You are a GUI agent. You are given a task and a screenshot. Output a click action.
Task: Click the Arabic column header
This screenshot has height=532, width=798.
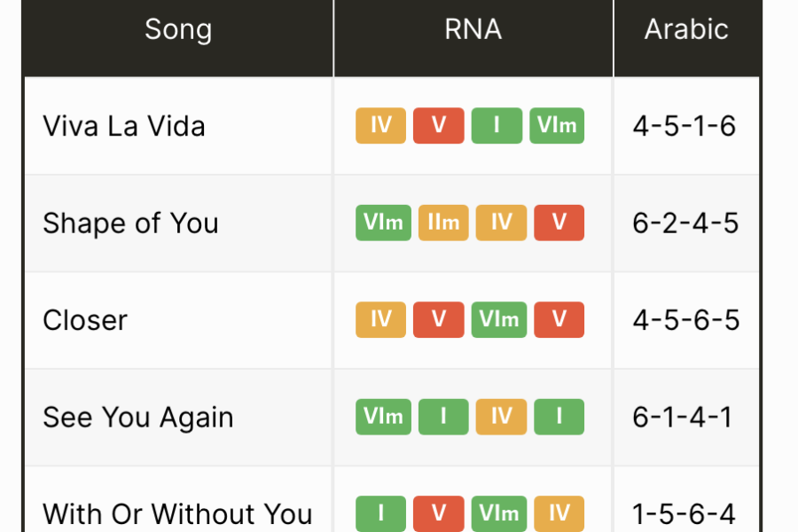(x=686, y=30)
